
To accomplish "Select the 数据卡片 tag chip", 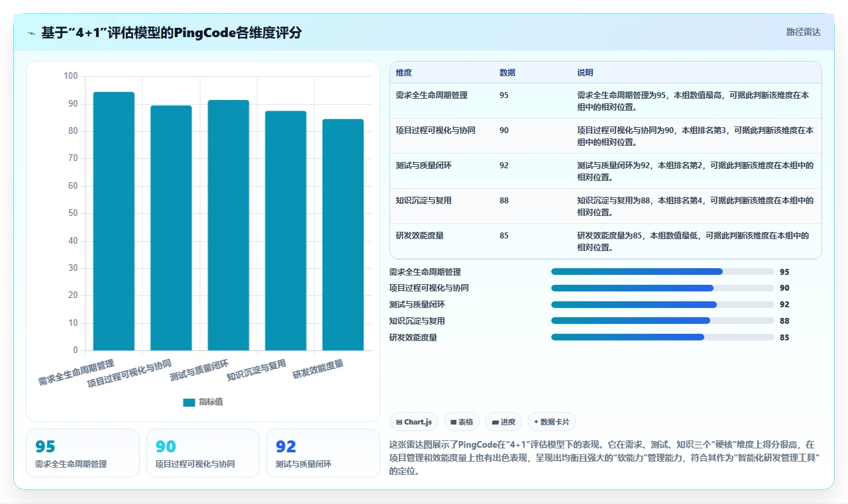I will click(552, 422).
